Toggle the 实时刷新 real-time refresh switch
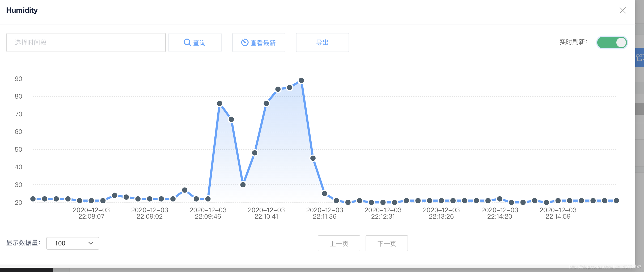The image size is (644, 272). [x=612, y=42]
